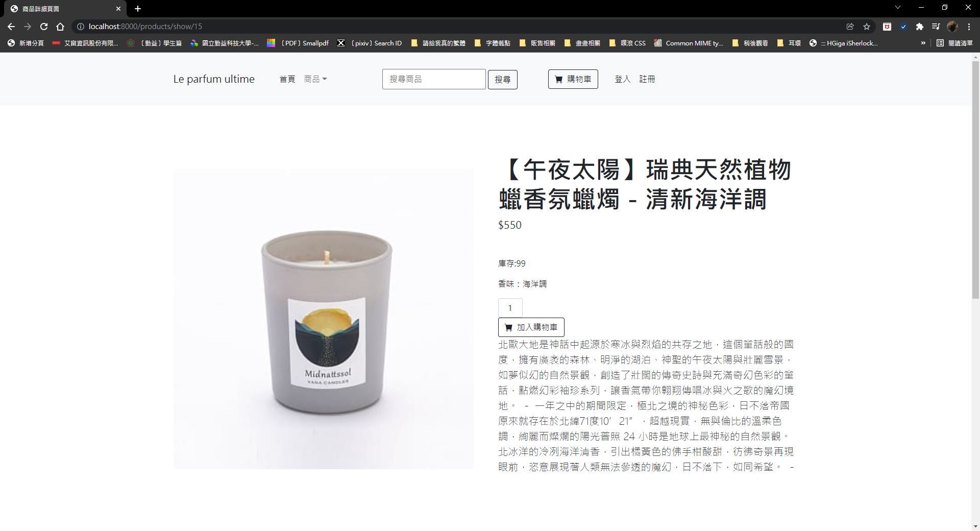Go back with the back arrow
The image size is (980, 531).
pyautogui.click(x=11, y=27)
